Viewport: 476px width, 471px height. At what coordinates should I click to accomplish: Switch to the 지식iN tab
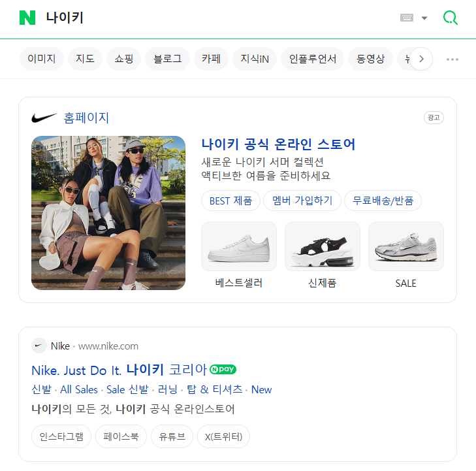click(255, 59)
